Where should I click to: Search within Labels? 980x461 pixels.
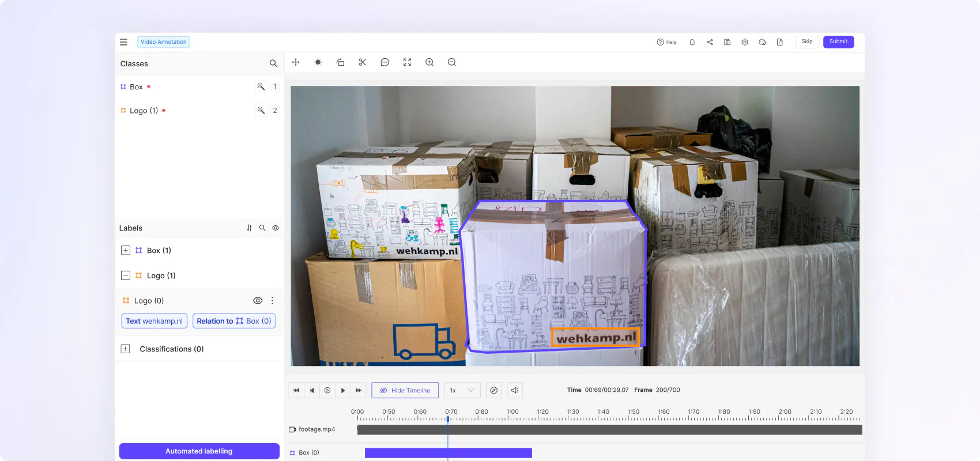[262, 228]
